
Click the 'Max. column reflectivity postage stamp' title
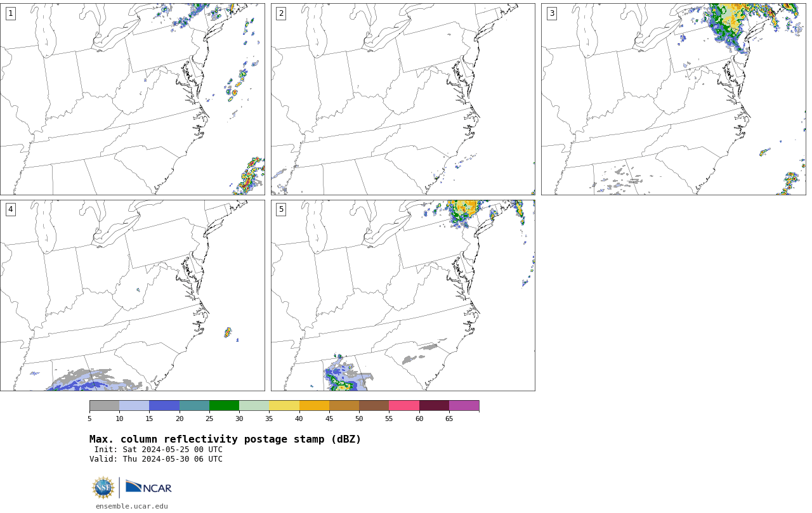(225, 439)
